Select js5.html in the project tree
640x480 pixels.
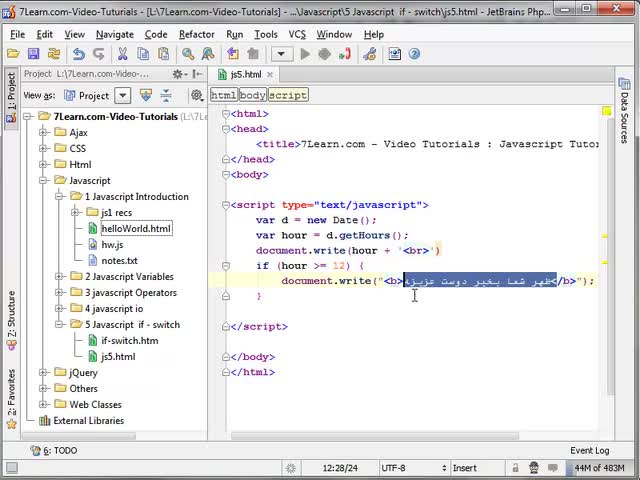pyautogui.click(x=118, y=356)
